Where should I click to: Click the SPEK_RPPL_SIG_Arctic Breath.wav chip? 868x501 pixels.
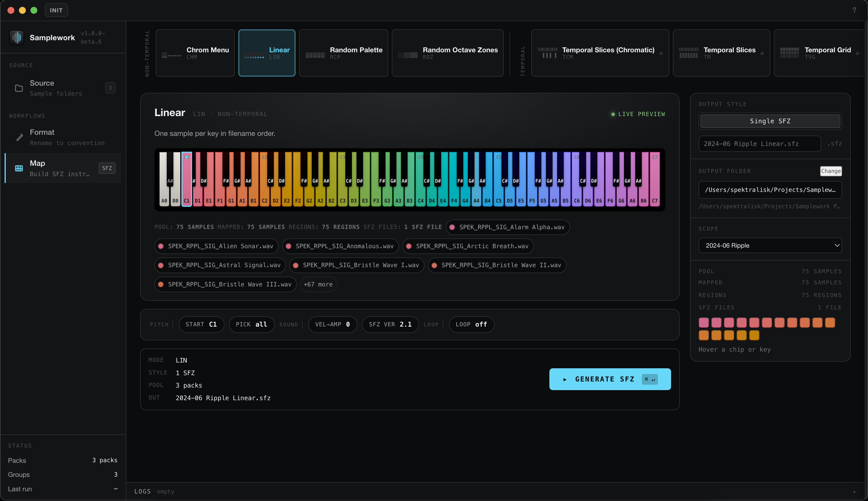click(468, 246)
